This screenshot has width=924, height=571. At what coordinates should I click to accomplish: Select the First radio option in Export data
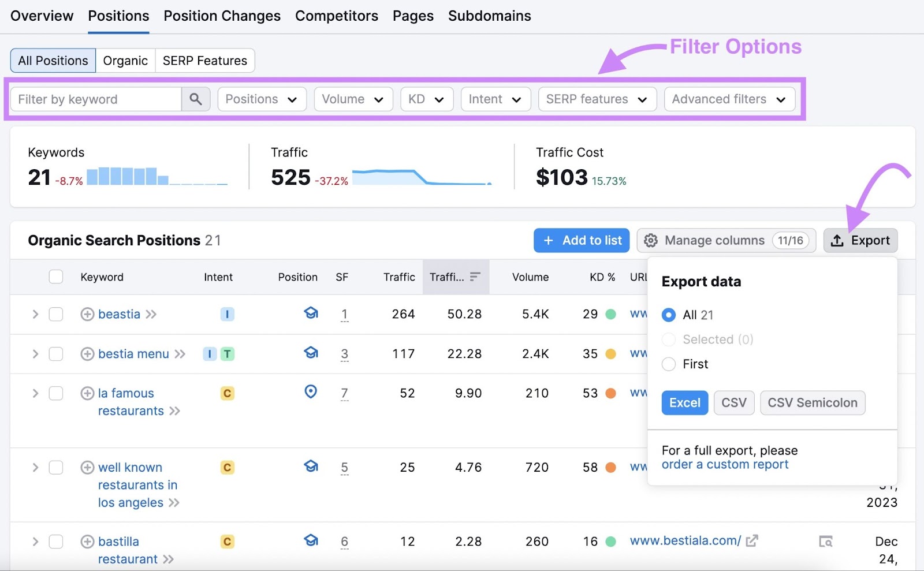(669, 364)
